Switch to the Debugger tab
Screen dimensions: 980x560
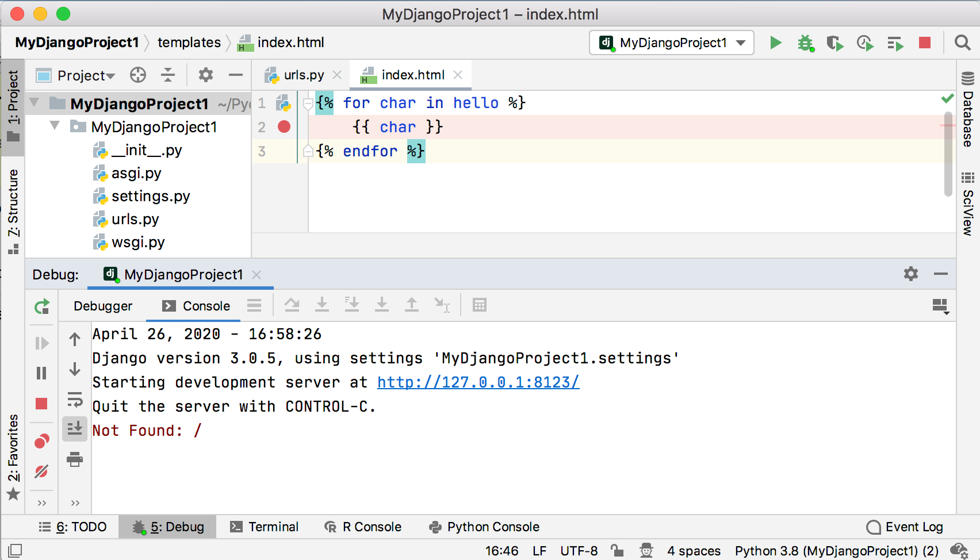pos(103,305)
